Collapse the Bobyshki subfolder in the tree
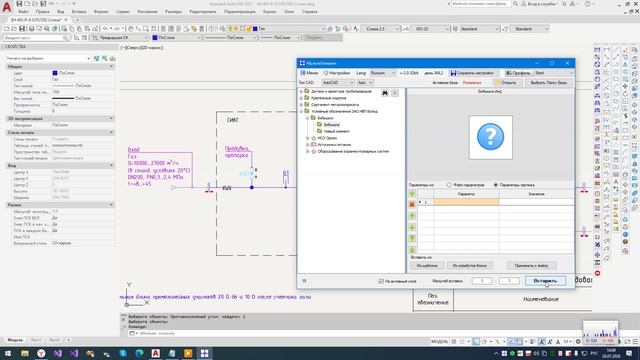 click(x=307, y=118)
